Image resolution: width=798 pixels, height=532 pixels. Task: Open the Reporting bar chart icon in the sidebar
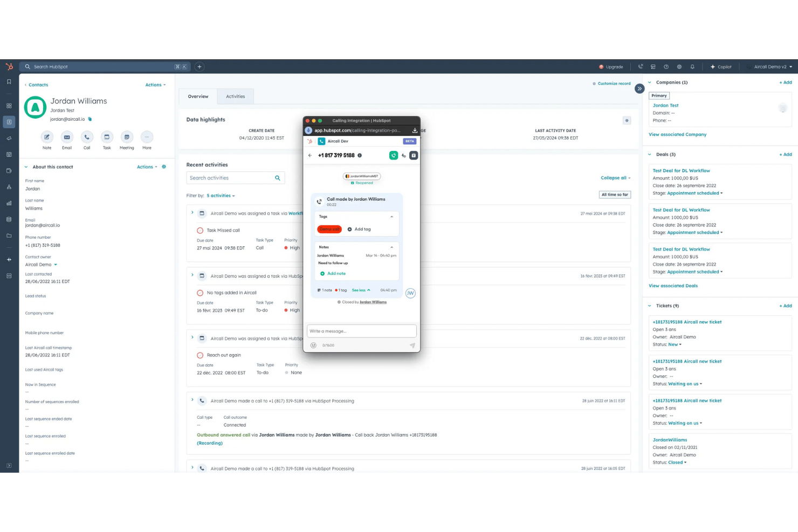pyautogui.click(x=9, y=203)
